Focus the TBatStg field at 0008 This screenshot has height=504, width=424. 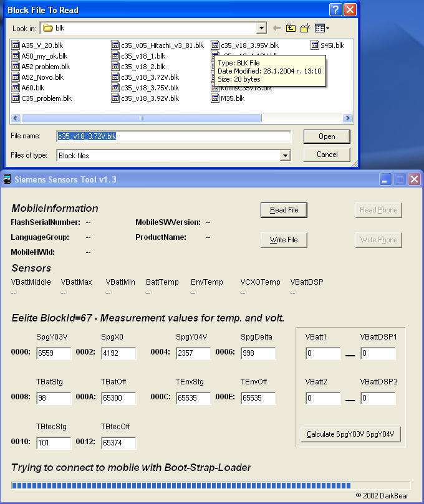click(x=54, y=398)
